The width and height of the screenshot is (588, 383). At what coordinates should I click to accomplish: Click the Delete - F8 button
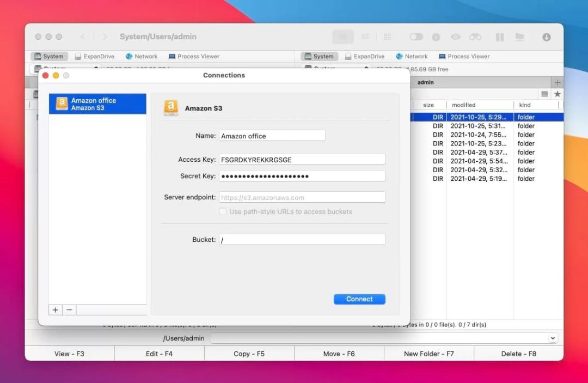click(x=519, y=354)
